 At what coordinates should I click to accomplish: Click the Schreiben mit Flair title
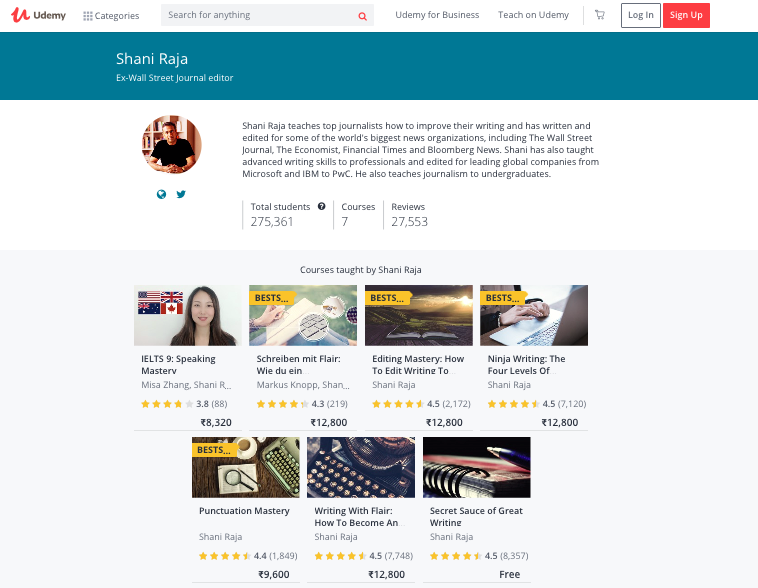(x=298, y=365)
